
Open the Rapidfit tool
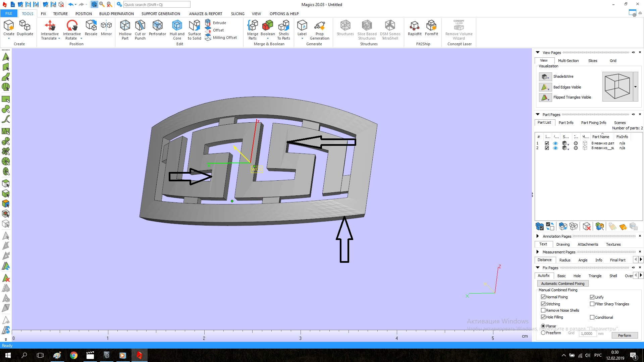(415, 27)
